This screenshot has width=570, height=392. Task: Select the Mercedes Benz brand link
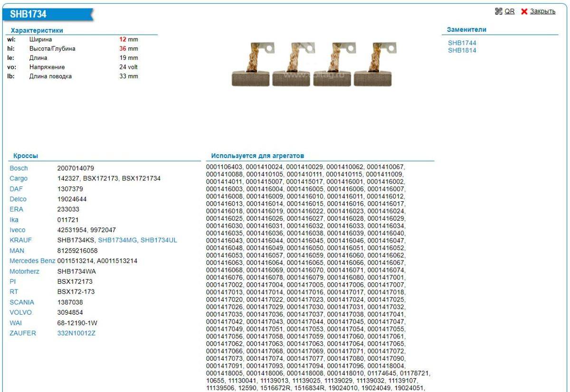pyautogui.click(x=32, y=261)
